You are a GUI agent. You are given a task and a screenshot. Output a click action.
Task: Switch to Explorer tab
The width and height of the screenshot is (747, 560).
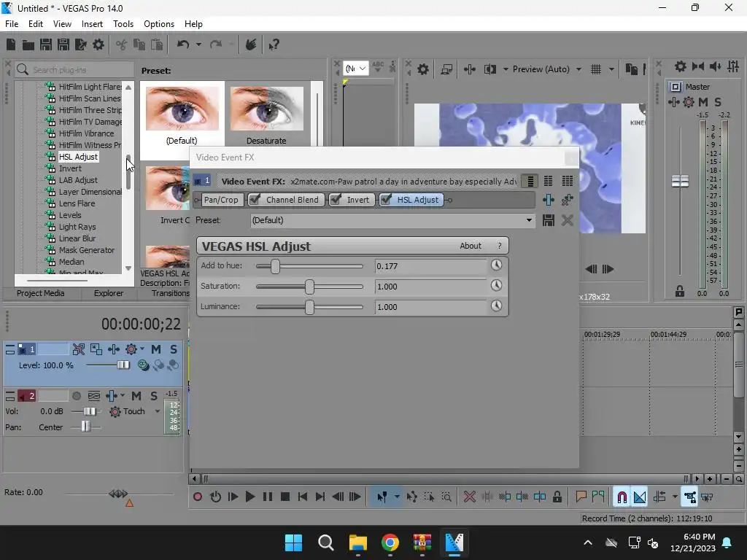[x=109, y=293]
